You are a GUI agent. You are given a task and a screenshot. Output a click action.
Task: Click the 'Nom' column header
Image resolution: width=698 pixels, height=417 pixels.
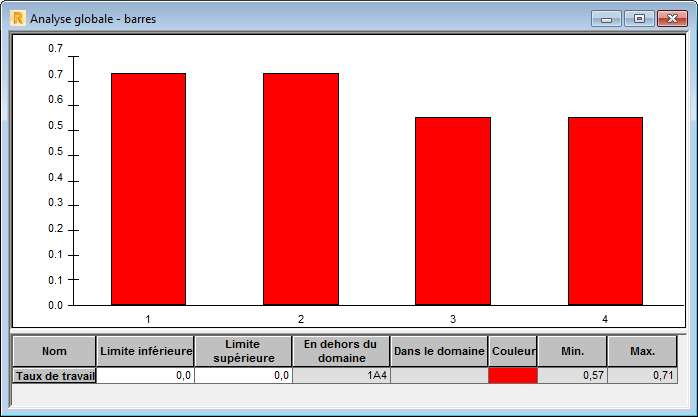[x=54, y=351]
